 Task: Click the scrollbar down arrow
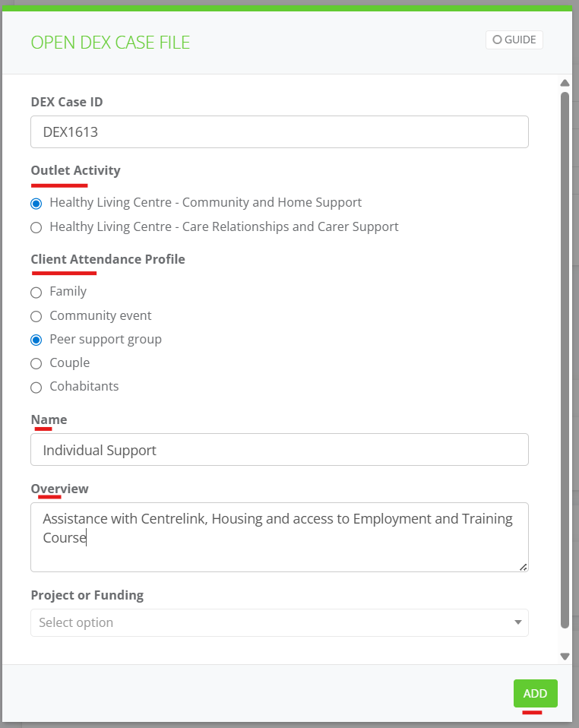[x=565, y=657]
